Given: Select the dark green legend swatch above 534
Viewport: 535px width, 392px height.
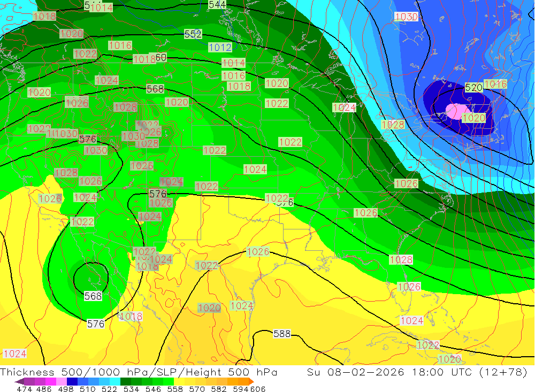Looking at the screenshot, I should point(126,381).
